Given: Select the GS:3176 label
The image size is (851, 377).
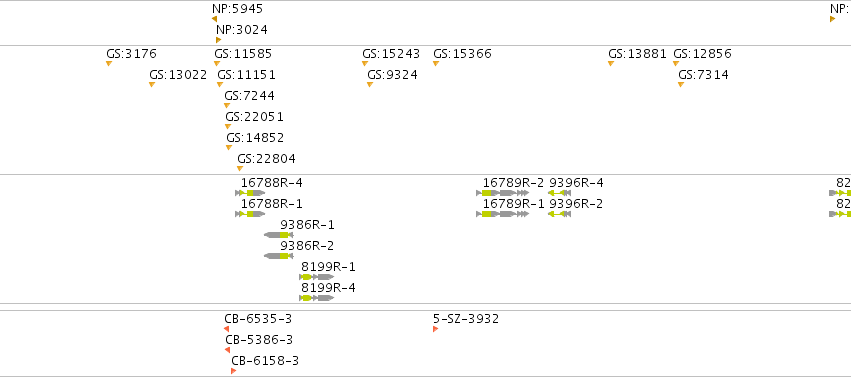Looking at the screenshot, I should [131, 54].
